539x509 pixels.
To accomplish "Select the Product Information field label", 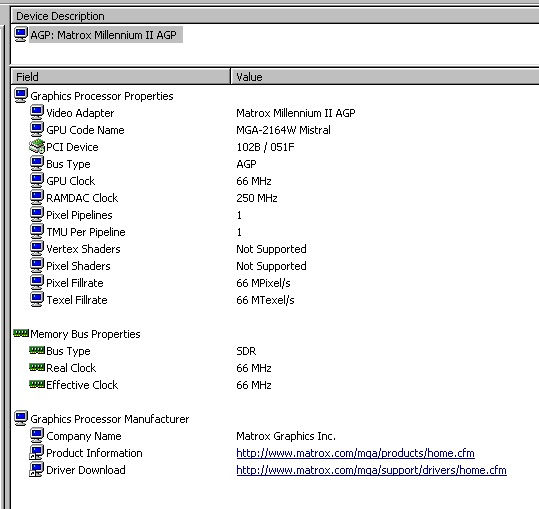I will [94, 453].
